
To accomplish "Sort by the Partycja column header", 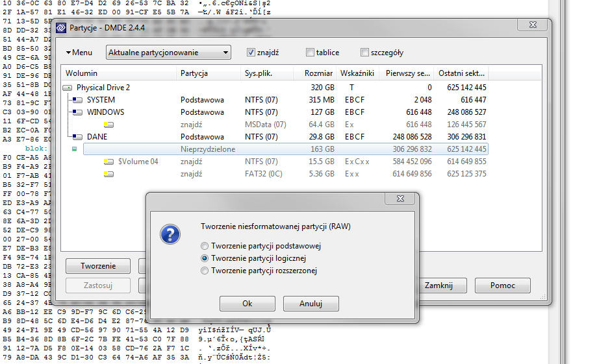I will [x=209, y=73].
